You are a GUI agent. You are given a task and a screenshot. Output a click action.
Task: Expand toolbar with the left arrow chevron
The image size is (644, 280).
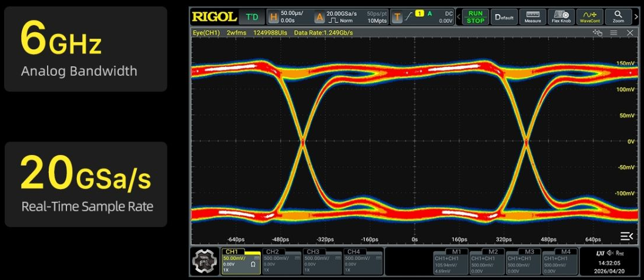click(x=459, y=17)
